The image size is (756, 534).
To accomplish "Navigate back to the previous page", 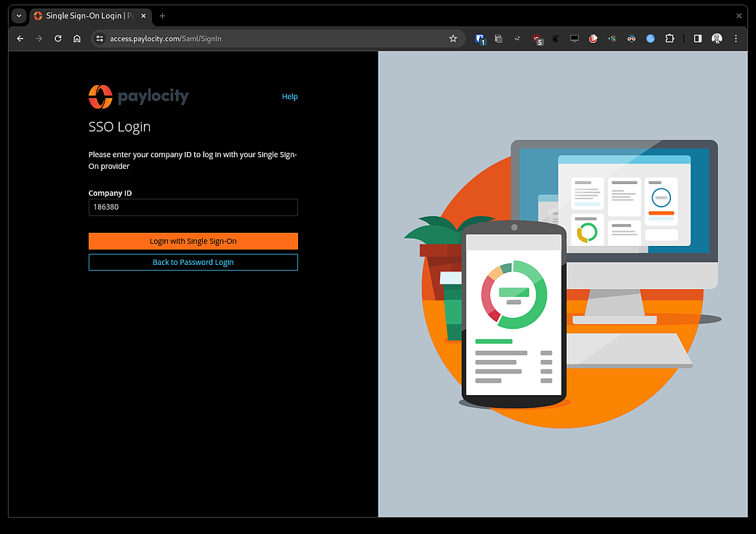I will 20,39.
